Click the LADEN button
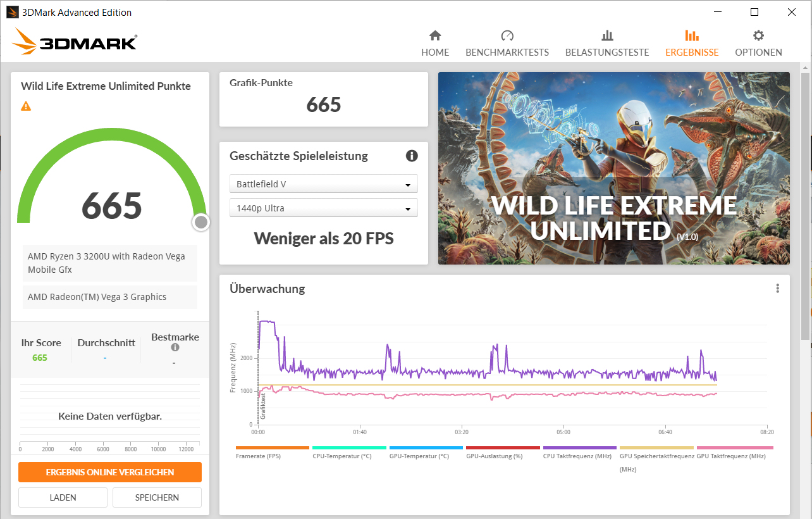812x519 pixels. point(63,497)
